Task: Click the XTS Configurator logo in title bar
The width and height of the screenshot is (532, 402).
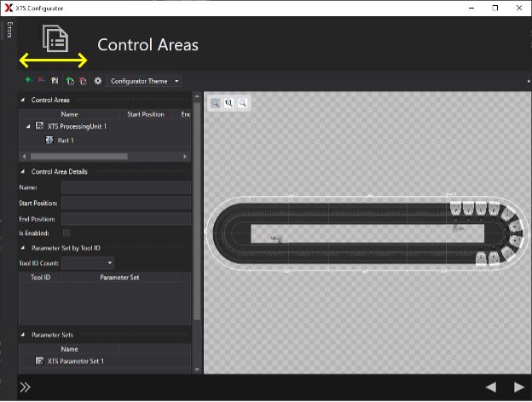Action: 9,9
